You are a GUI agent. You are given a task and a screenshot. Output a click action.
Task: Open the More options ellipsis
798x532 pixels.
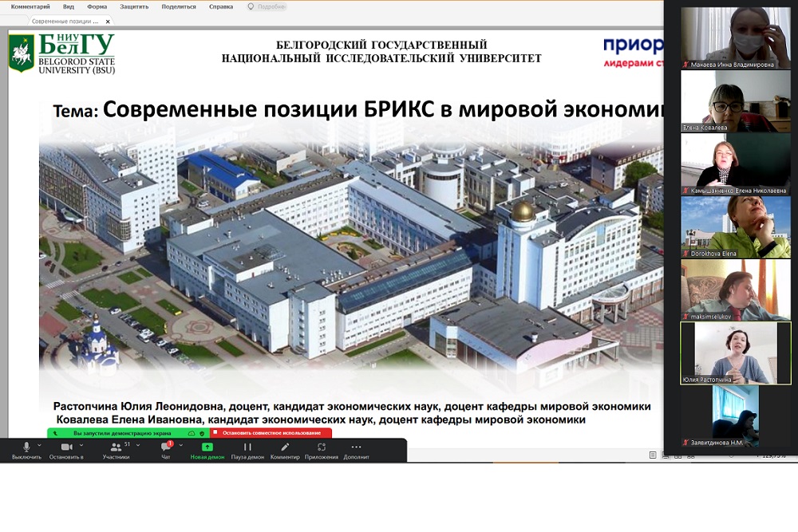(356, 447)
